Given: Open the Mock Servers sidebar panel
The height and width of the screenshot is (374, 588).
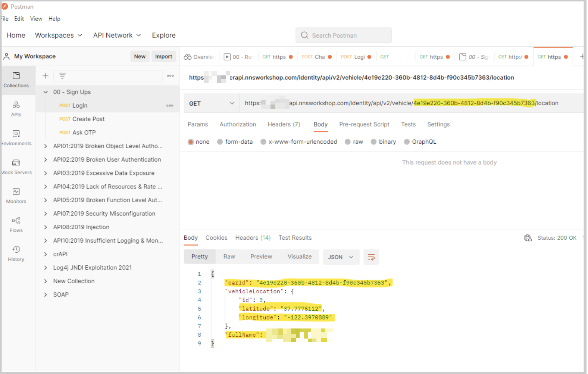Looking at the screenshot, I should tap(16, 167).
